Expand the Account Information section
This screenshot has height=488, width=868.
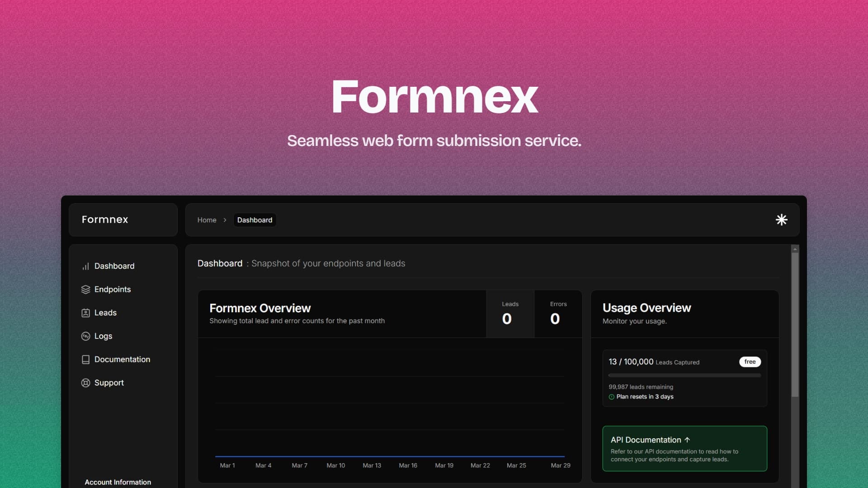pos(118,482)
